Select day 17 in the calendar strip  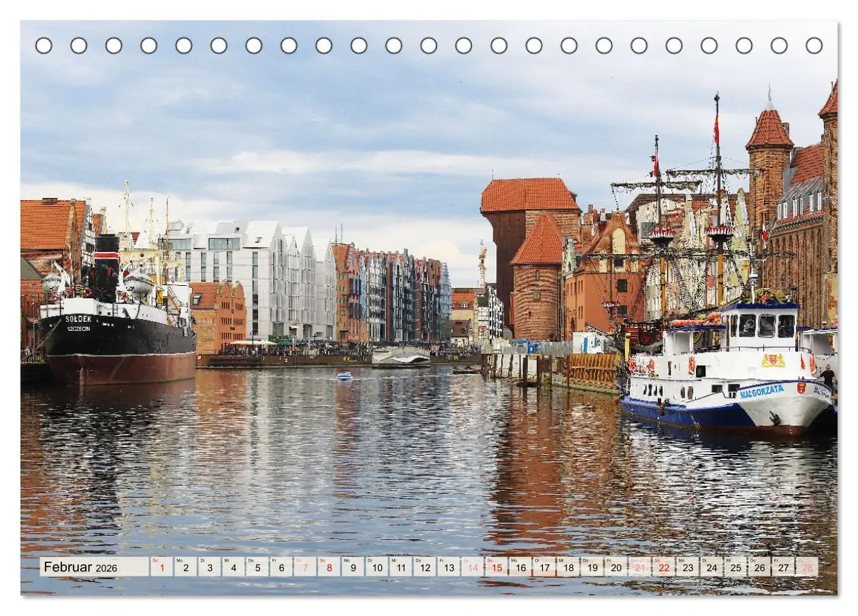tap(543, 567)
